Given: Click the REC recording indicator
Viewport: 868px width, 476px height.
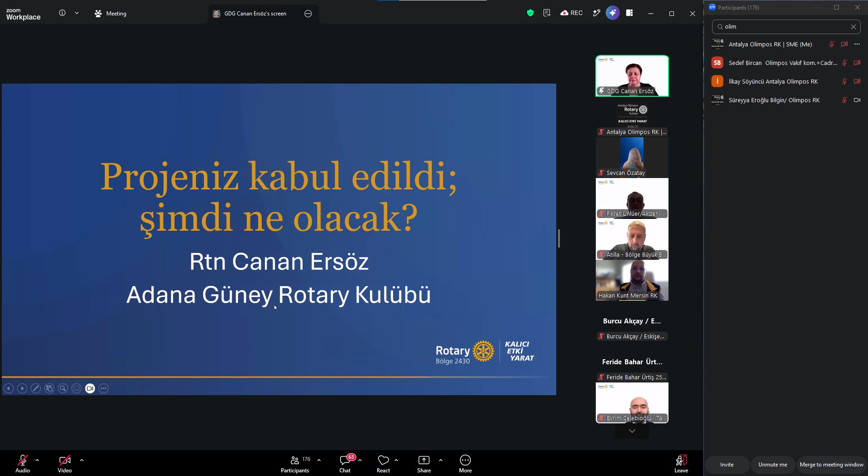Looking at the screenshot, I should [x=572, y=13].
